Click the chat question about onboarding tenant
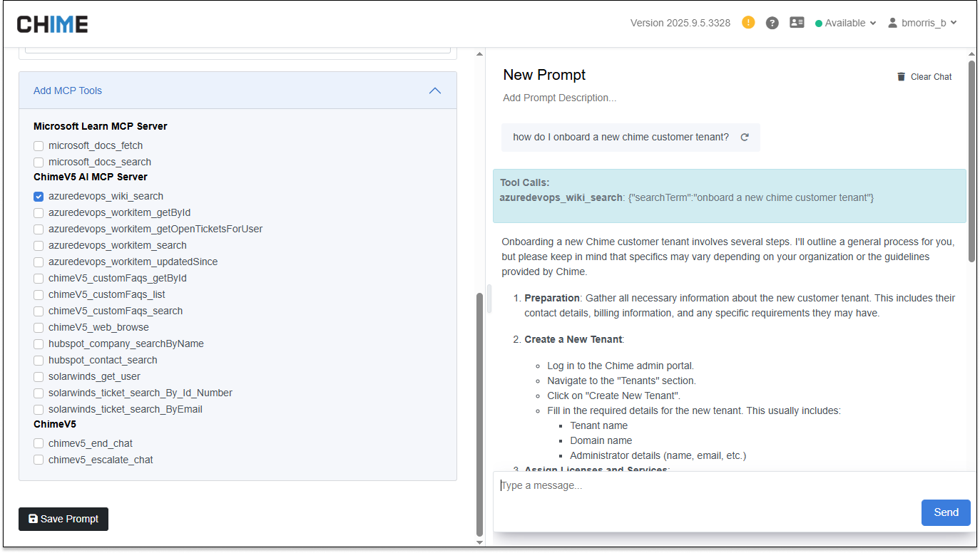 click(621, 138)
